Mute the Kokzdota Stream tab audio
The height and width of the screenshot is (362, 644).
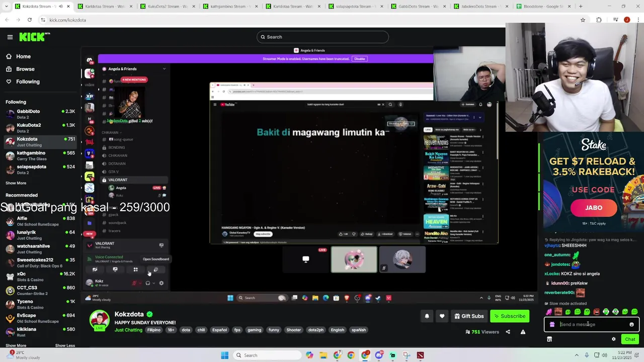[x=61, y=7]
